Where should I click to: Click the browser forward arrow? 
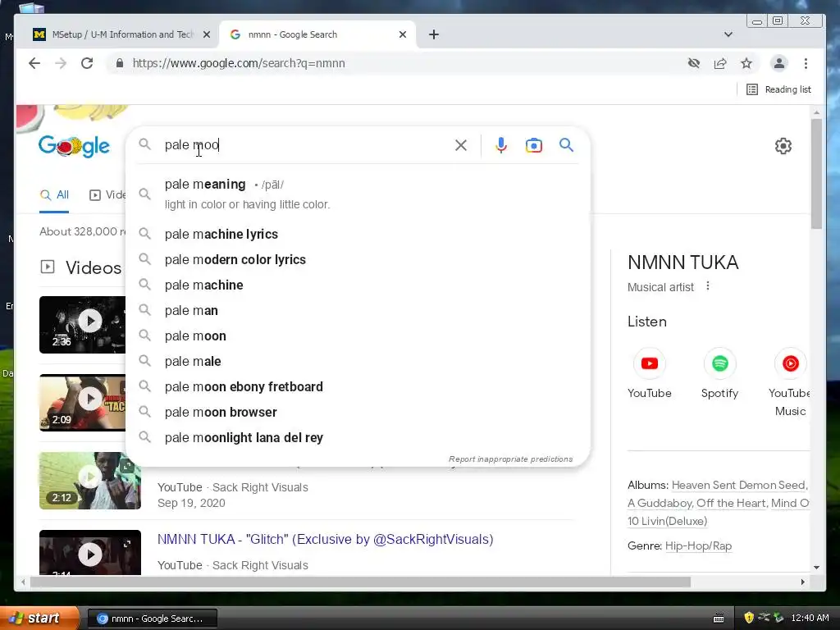coord(61,63)
